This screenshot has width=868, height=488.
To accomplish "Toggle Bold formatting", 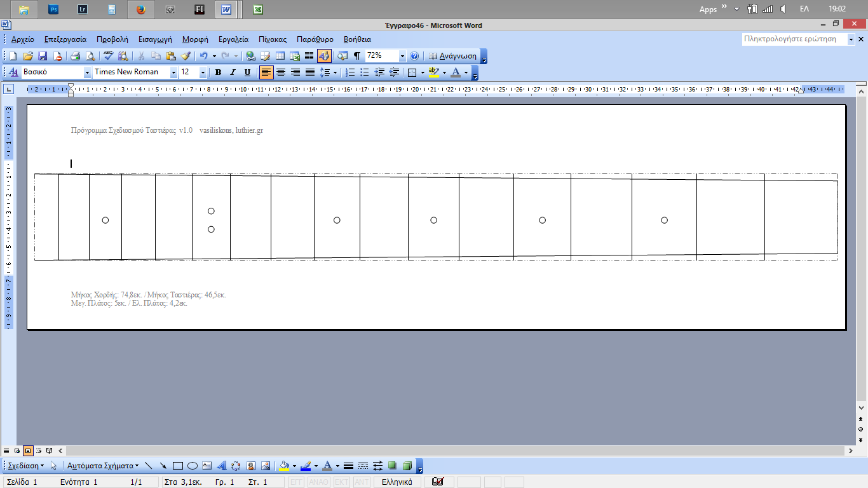I will 218,72.
